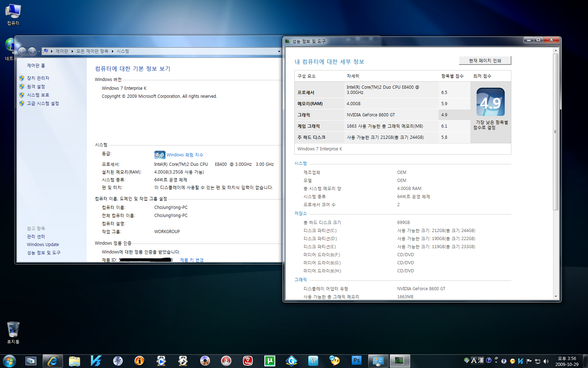Open 성능 정보 및 도구 sidebar link

click(x=44, y=253)
